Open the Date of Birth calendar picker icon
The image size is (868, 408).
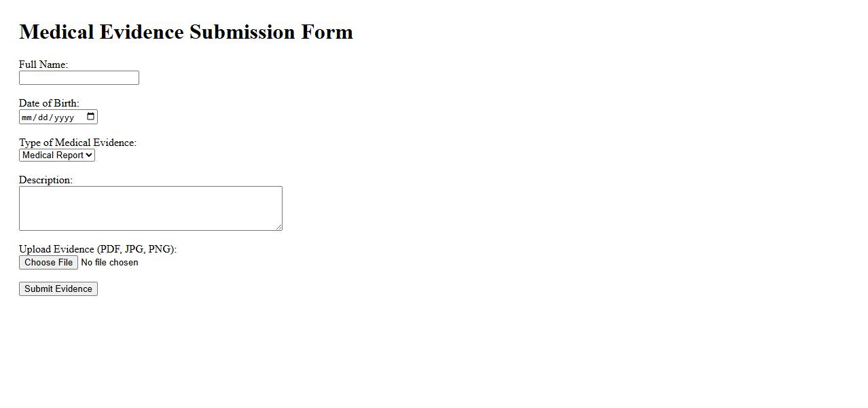(x=91, y=117)
